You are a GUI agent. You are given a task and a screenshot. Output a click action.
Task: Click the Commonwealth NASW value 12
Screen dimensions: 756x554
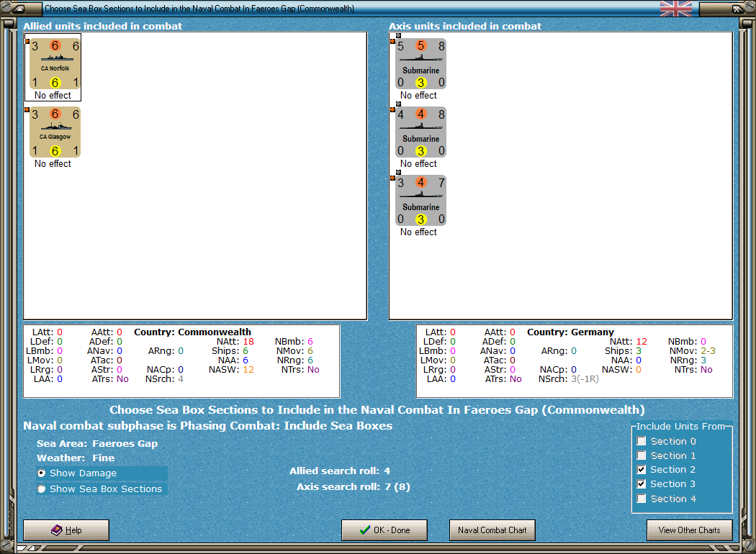point(248,370)
